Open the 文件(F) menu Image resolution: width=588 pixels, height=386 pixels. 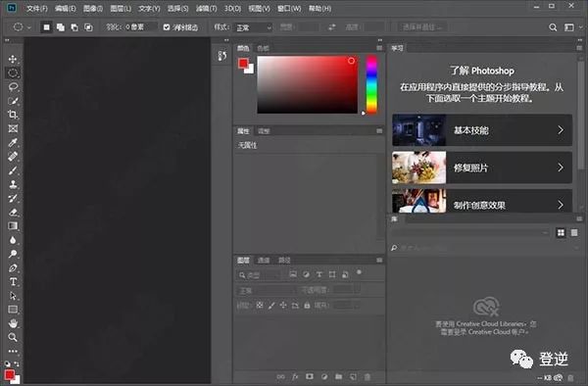point(37,8)
